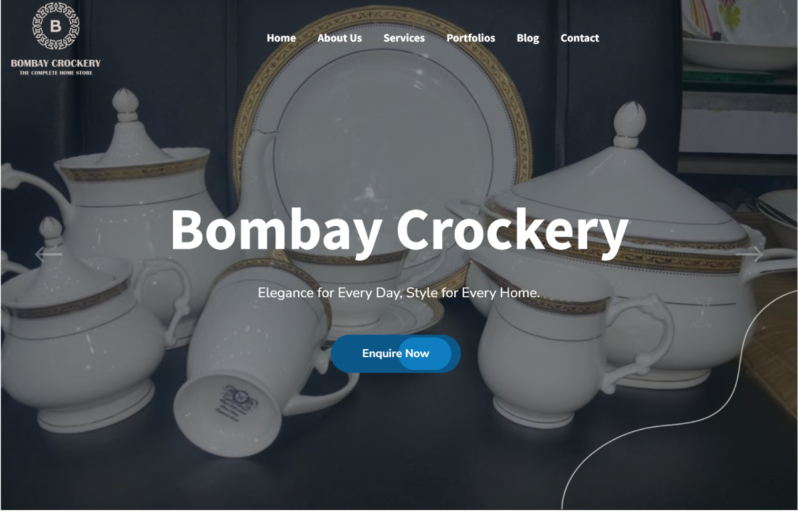Open the Contact page link
Viewport: 798px width, 532px height.
[x=580, y=38]
